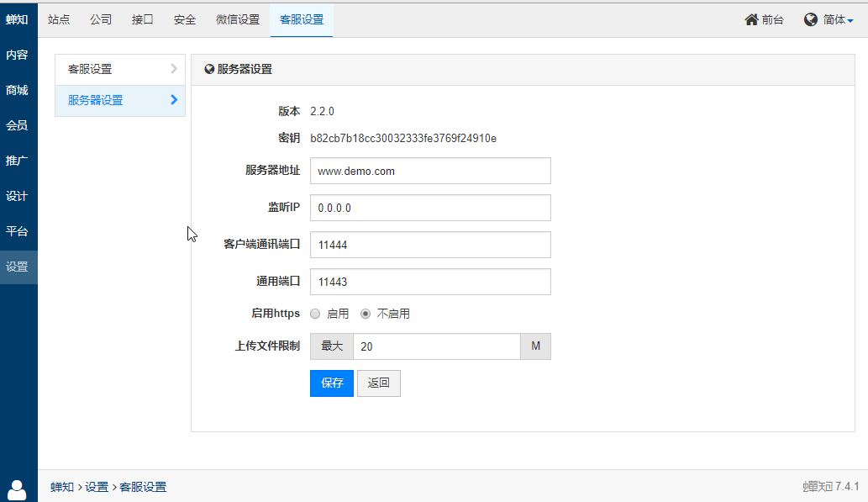This screenshot has height=502, width=868.
Task: Switch to the 安全 tab
Action: pos(184,20)
